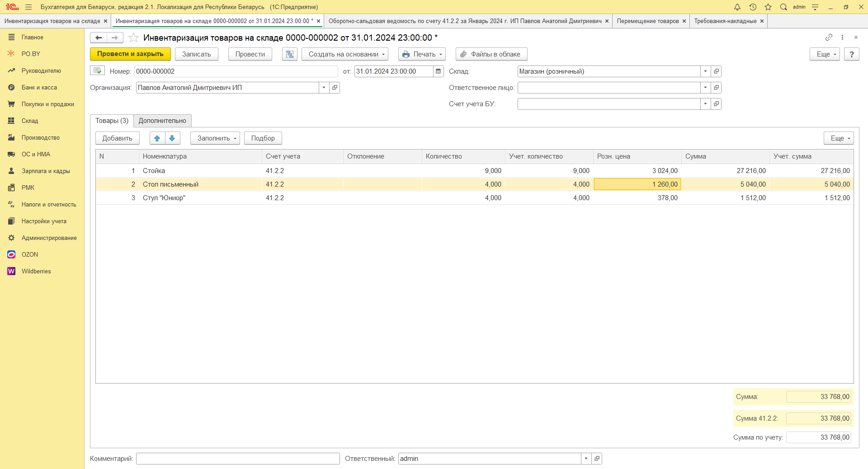Click the Номер input field
The height and width of the screenshot is (469, 868).
pyautogui.click(x=236, y=71)
